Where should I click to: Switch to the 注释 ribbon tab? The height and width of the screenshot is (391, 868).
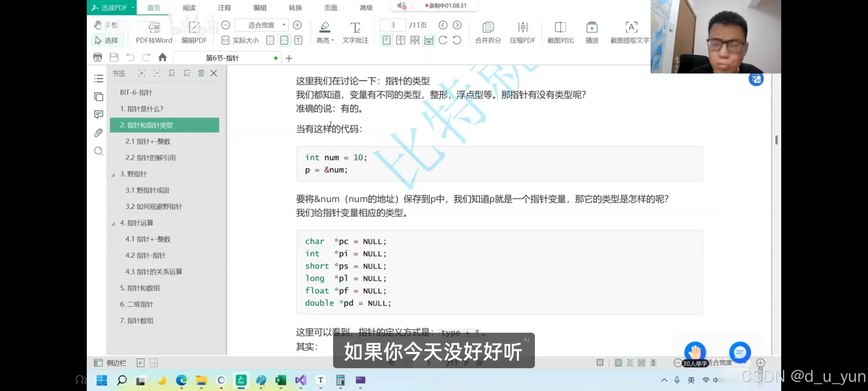pyautogui.click(x=224, y=8)
